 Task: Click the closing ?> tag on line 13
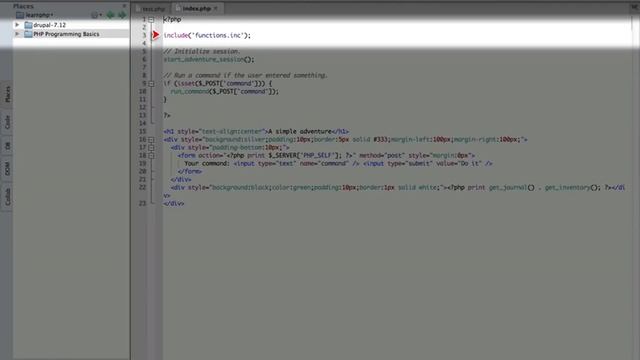point(167,116)
